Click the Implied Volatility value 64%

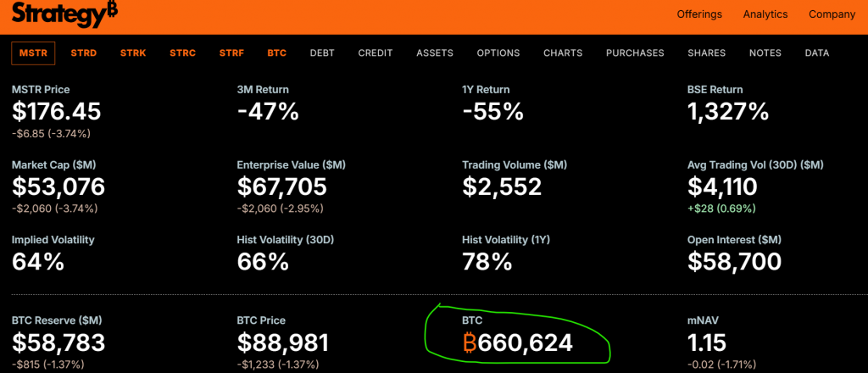[37, 262]
